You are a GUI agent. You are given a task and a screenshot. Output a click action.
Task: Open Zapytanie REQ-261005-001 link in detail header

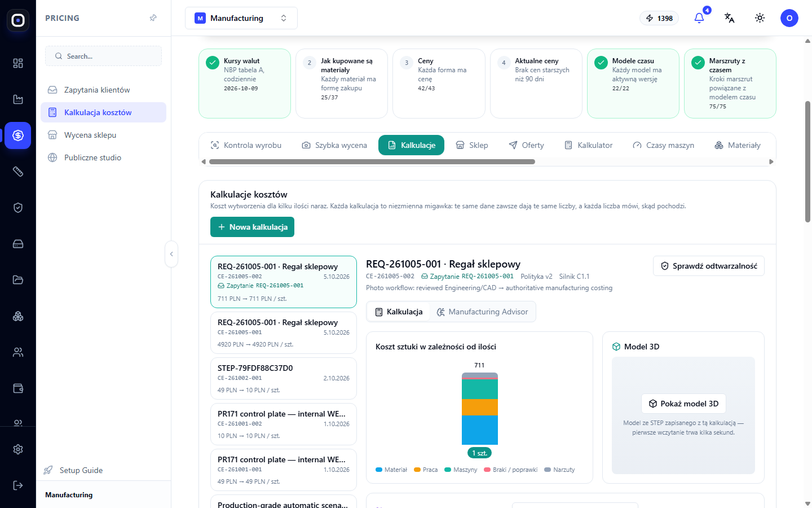pos(467,277)
